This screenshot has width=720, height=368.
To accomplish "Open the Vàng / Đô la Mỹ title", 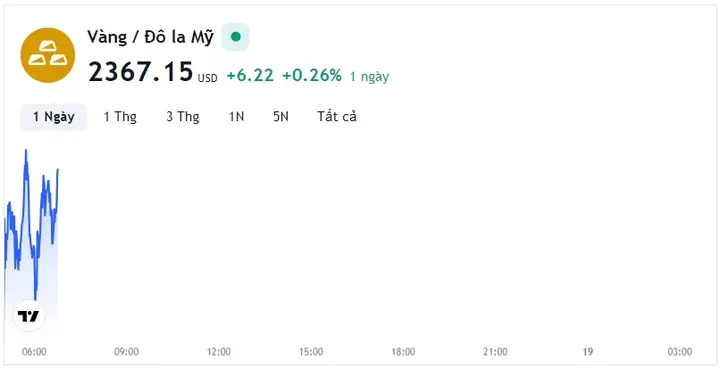I will pos(151,37).
